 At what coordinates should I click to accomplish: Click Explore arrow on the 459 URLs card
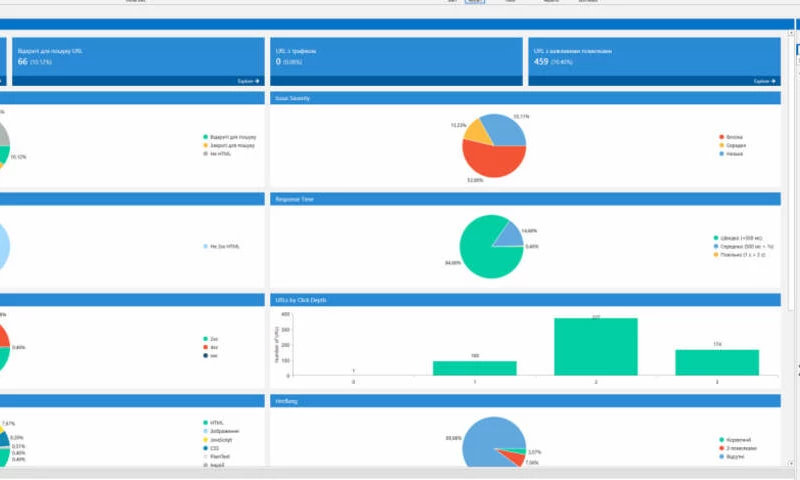[x=765, y=81]
